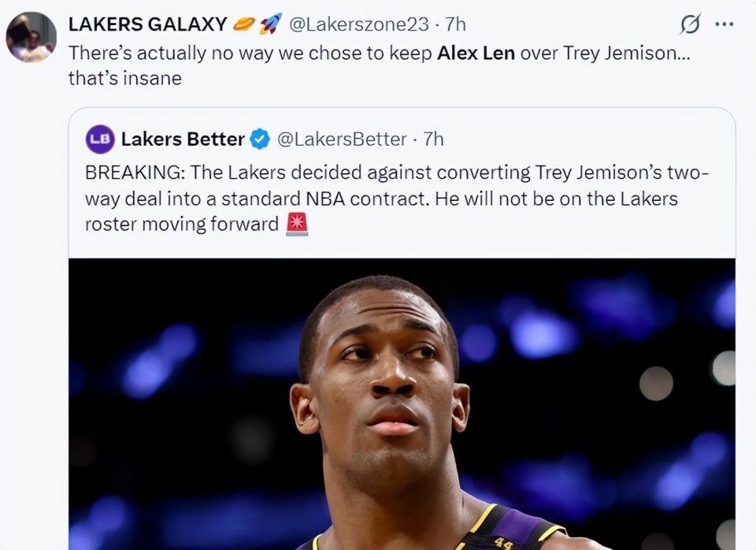Screen dimensions: 756x550
Task: Open the three-dot more options menu
Action: pyautogui.click(x=724, y=24)
